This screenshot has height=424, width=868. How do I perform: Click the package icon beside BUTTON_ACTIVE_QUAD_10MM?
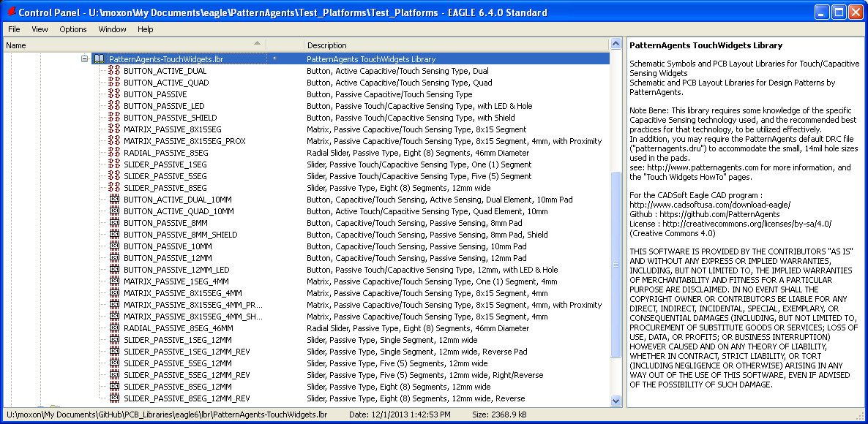click(x=114, y=211)
